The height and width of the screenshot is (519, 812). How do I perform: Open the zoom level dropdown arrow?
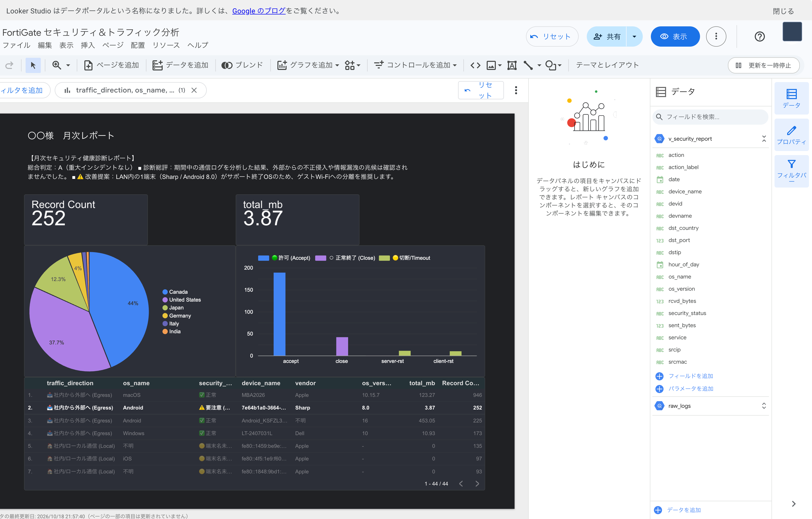pyautogui.click(x=68, y=65)
